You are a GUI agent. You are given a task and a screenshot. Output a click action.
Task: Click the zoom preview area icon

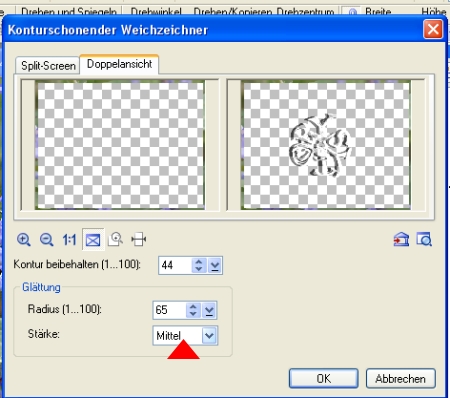[x=116, y=239]
